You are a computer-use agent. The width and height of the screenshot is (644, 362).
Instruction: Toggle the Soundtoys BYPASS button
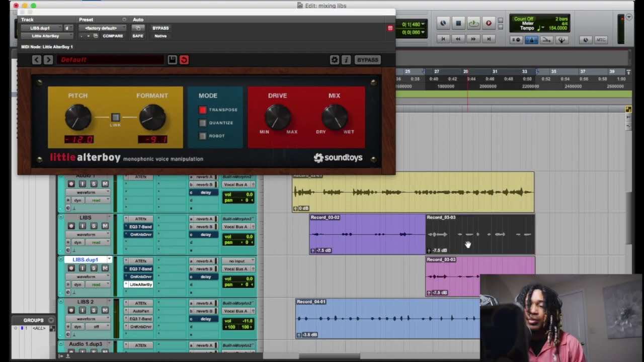(367, 60)
